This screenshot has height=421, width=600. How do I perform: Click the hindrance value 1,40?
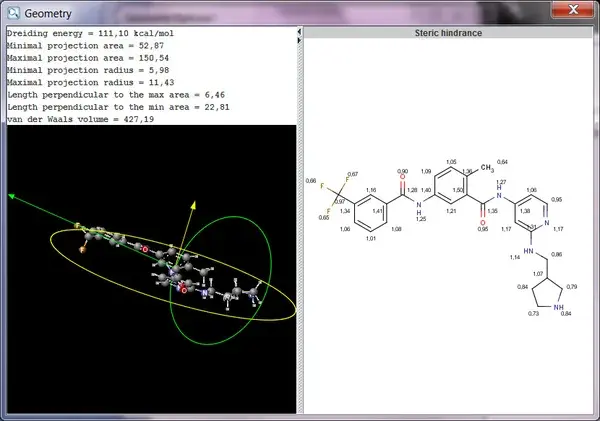point(426,190)
